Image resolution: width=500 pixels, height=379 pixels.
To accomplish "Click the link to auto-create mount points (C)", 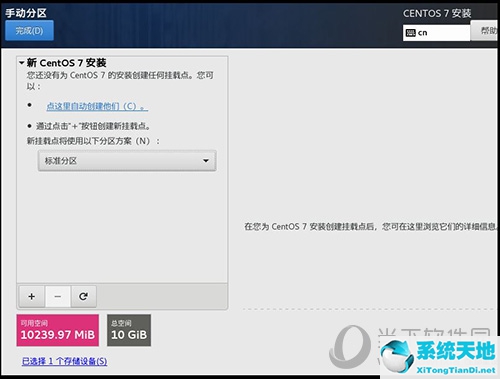I will (97, 106).
